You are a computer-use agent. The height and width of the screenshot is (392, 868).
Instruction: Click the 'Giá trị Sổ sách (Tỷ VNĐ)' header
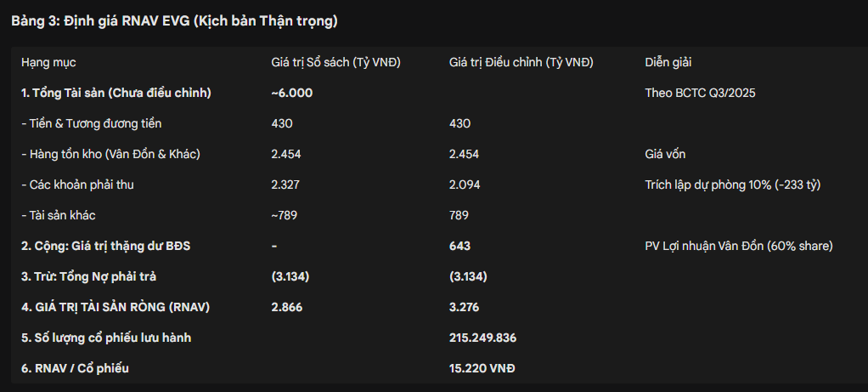pyautogui.click(x=335, y=62)
